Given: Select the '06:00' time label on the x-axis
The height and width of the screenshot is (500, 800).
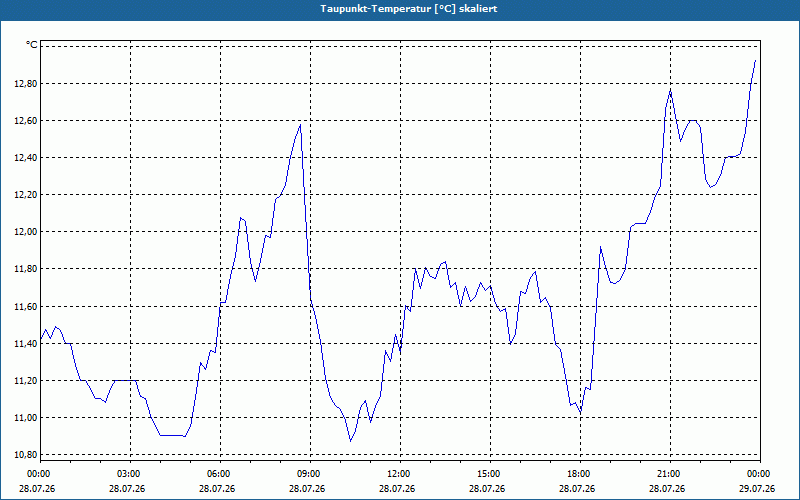Looking at the screenshot, I should click(220, 474).
